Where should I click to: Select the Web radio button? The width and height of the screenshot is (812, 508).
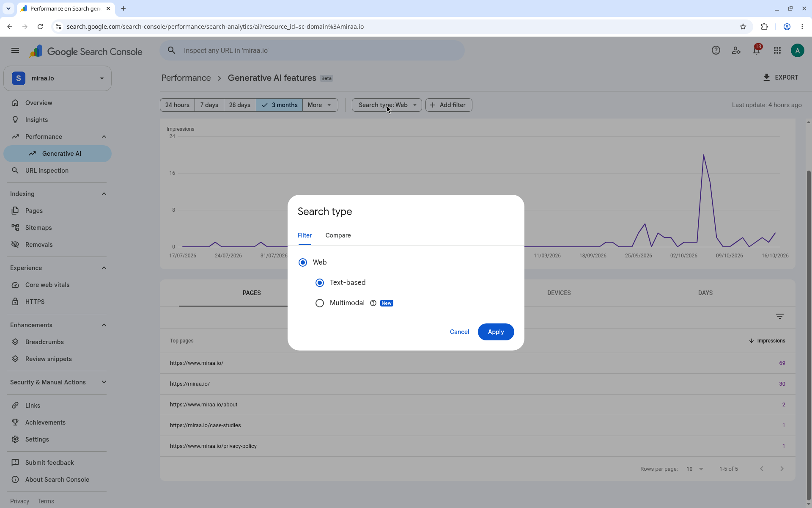303,262
